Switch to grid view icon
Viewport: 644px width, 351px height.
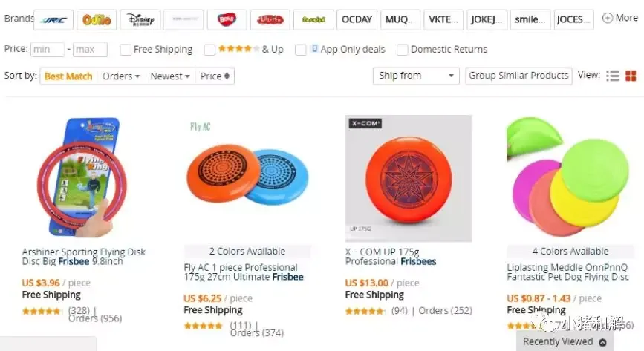pyautogui.click(x=631, y=76)
